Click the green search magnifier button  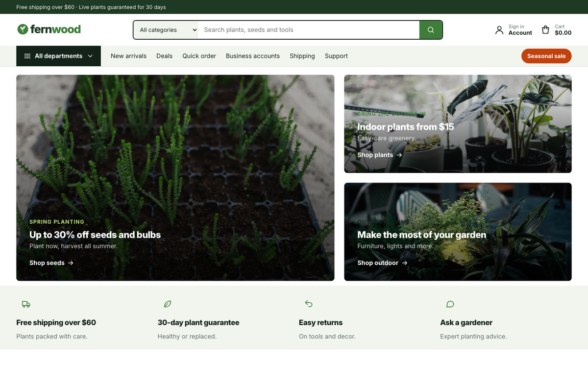pos(431,30)
